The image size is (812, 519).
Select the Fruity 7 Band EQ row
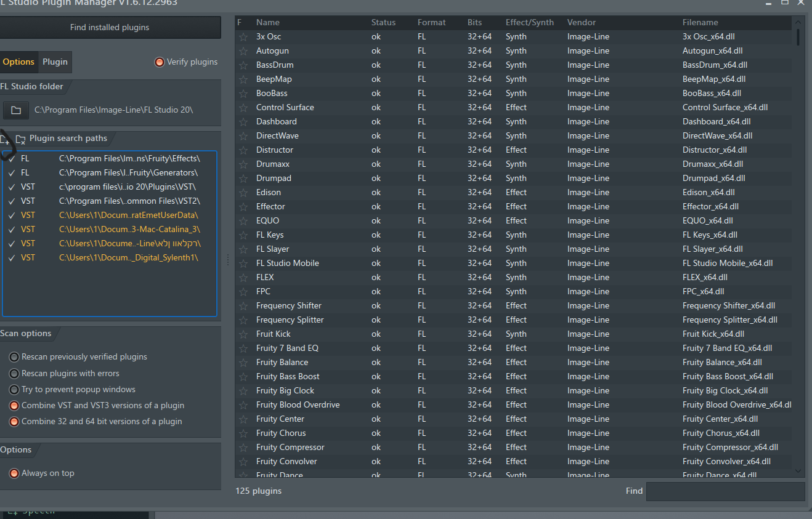coord(514,348)
